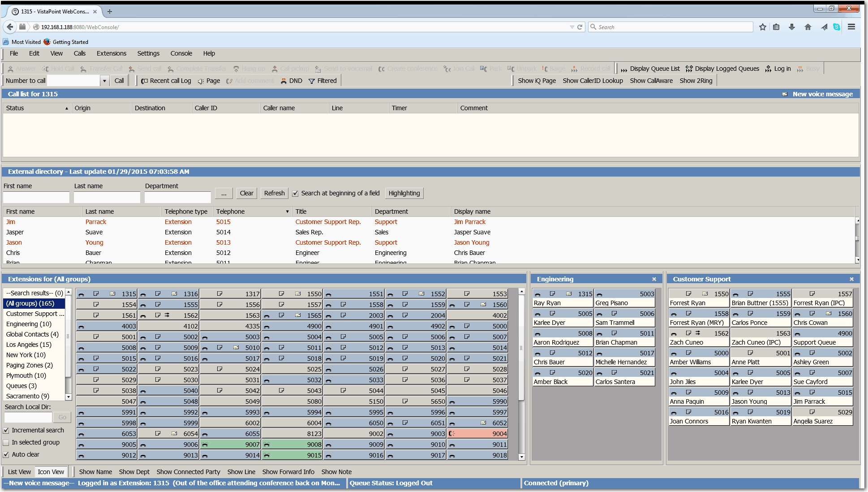Click the First name search field
This screenshot has width=868, height=492.
pos(36,197)
